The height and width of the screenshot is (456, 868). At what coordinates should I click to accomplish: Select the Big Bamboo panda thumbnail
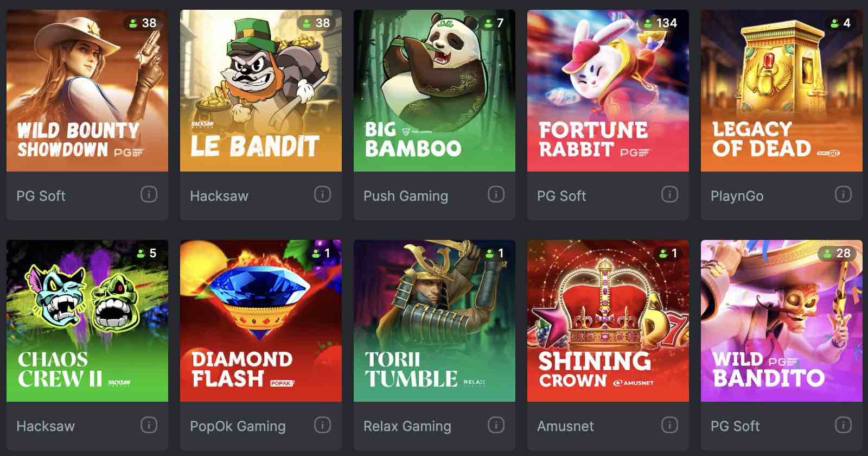[435, 91]
